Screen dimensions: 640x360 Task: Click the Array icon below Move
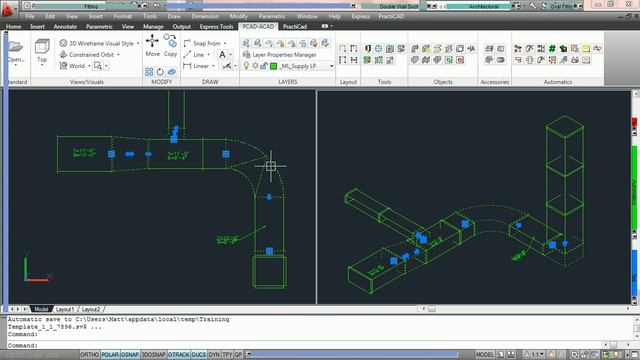pyautogui.click(x=149, y=72)
